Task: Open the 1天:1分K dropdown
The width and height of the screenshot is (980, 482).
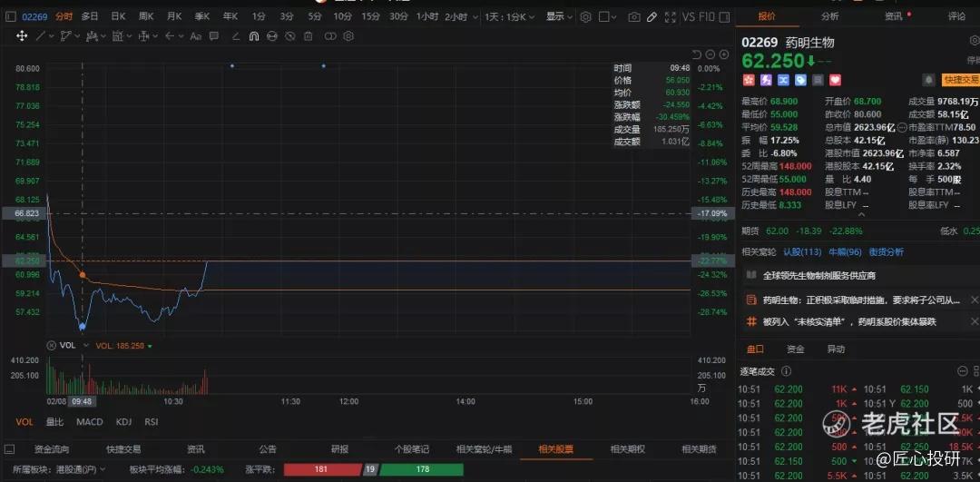Action: pyautogui.click(x=511, y=17)
